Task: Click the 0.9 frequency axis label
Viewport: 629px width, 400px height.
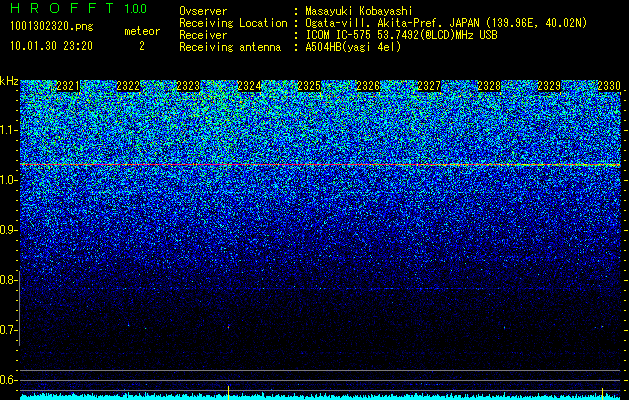Action: [x=8, y=230]
